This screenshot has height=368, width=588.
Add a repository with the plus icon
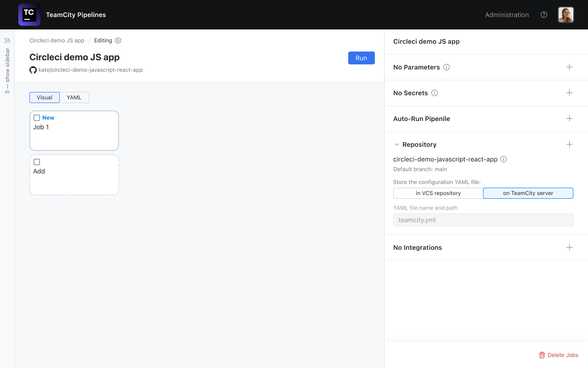point(570,144)
